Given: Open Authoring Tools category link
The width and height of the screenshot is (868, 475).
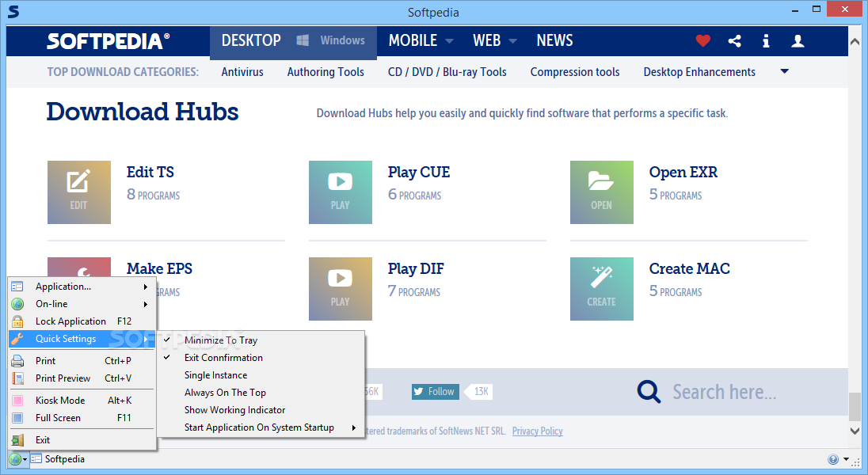Looking at the screenshot, I should point(325,72).
